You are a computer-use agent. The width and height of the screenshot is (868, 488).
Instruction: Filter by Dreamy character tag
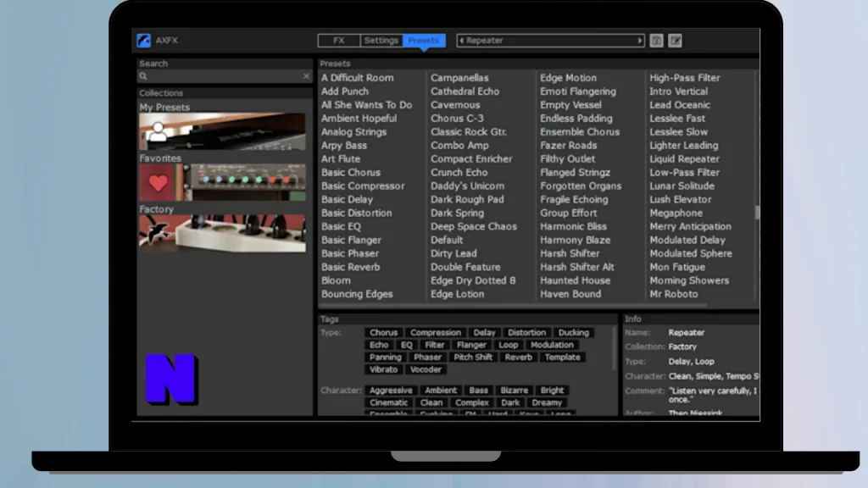click(x=547, y=402)
